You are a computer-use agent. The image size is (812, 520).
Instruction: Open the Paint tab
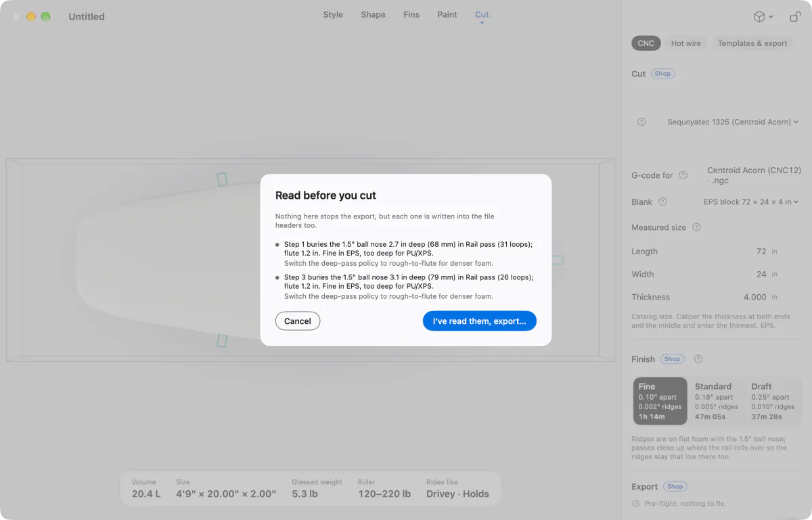447,15
